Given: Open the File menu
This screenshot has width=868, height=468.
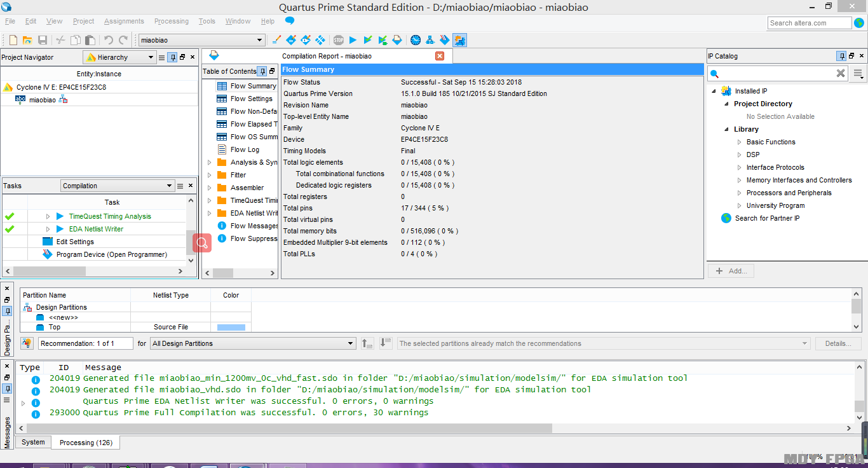Looking at the screenshot, I should [10, 21].
